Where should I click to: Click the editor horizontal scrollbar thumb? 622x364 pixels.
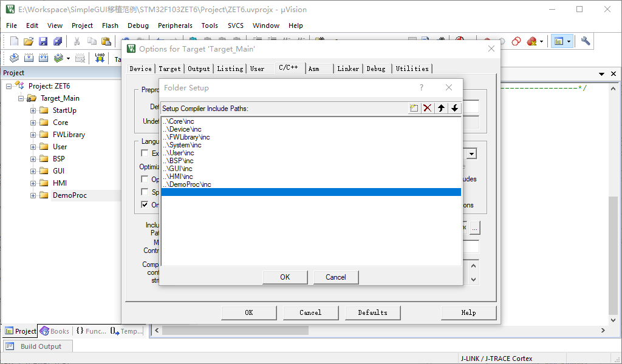(x=235, y=331)
